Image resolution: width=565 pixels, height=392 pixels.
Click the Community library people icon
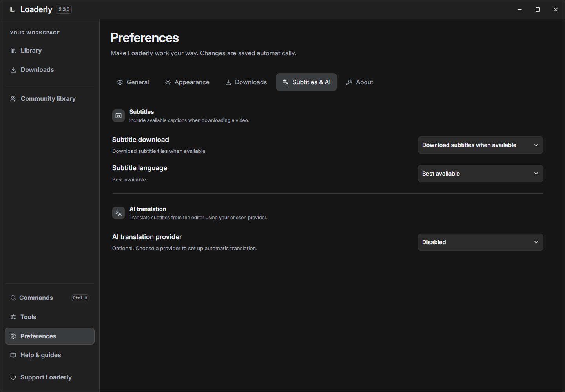(x=13, y=99)
